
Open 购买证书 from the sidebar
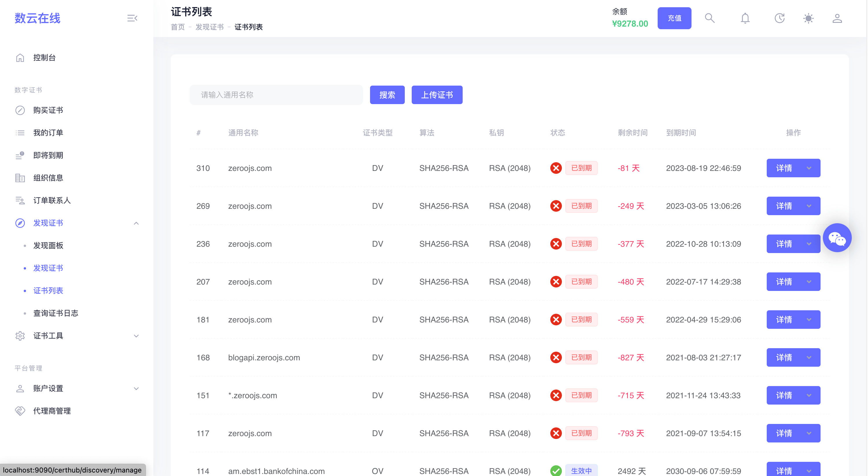[48, 110]
